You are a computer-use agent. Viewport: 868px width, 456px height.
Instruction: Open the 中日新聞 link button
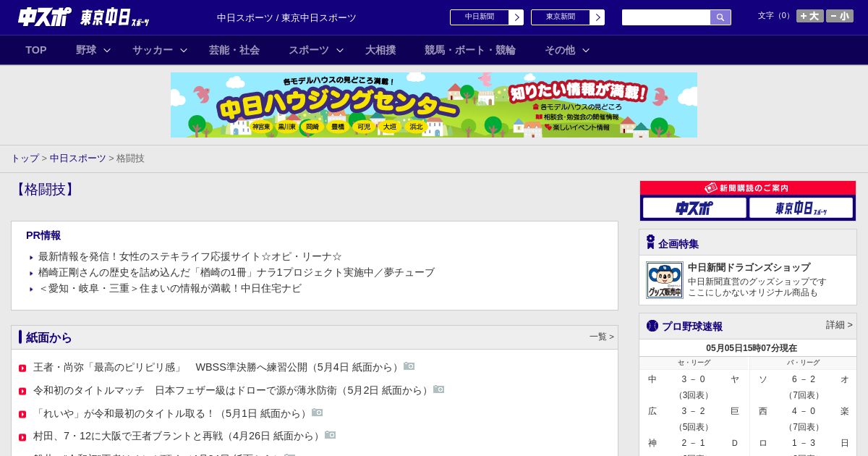(480, 17)
